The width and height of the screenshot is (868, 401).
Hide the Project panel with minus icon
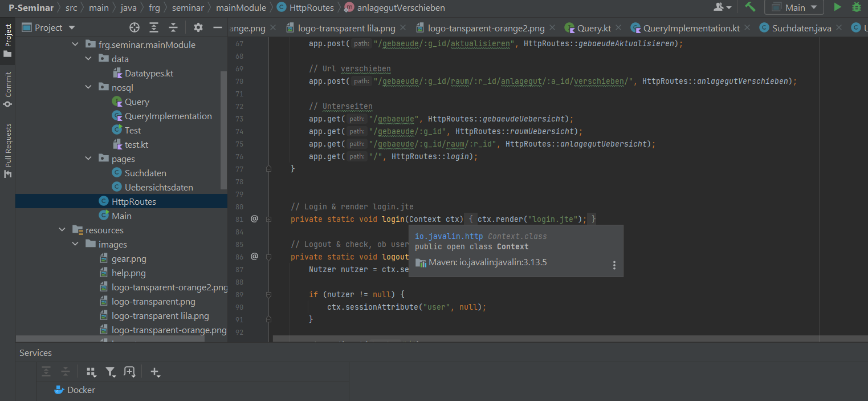tap(217, 27)
